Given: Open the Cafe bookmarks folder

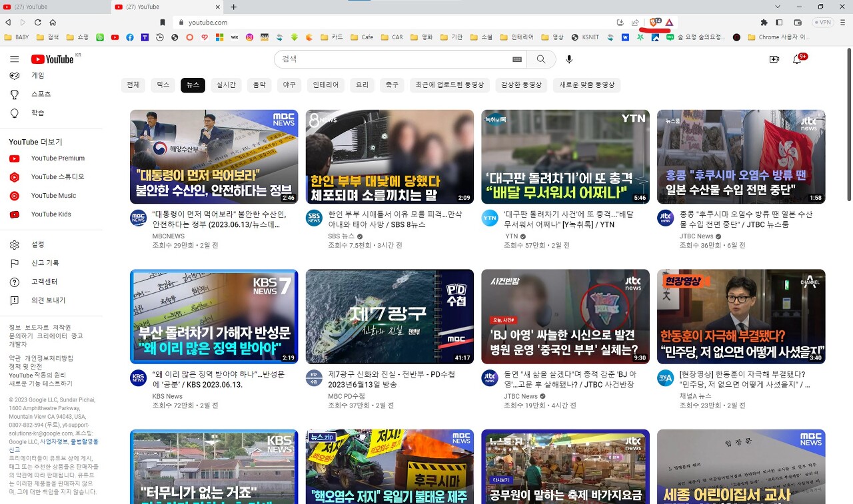Looking at the screenshot, I should tap(362, 37).
